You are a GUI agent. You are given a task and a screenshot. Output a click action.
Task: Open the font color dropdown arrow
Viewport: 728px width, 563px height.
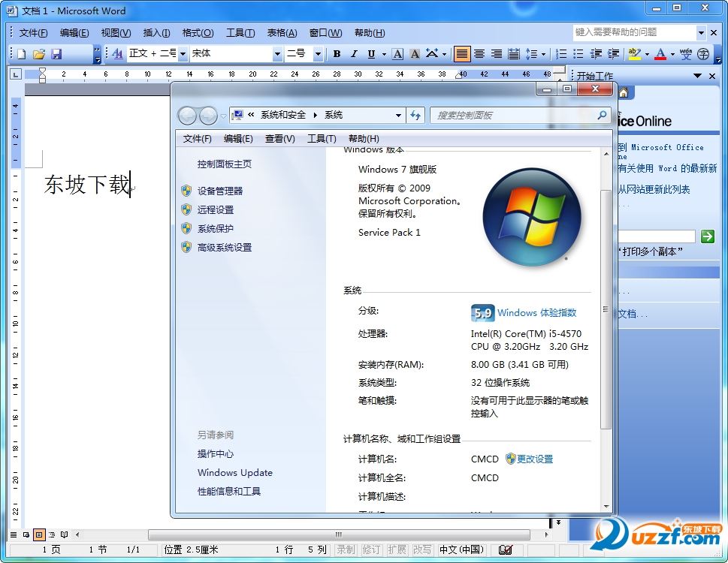click(x=672, y=54)
